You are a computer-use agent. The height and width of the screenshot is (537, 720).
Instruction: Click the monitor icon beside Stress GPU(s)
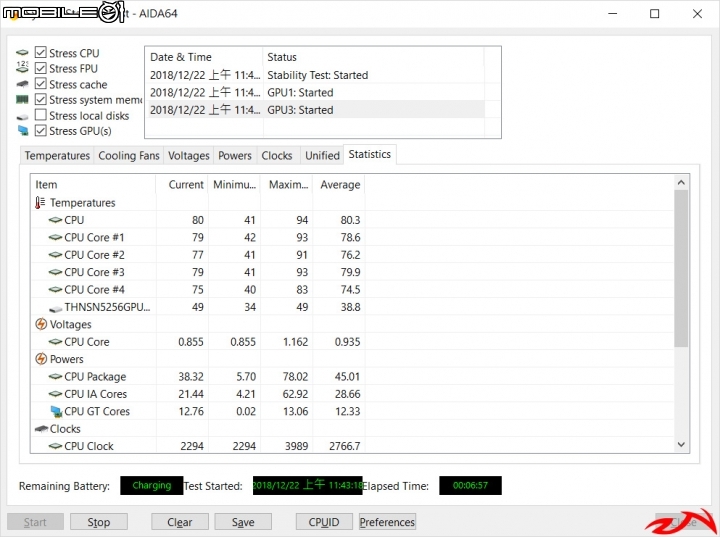pos(23,131)
